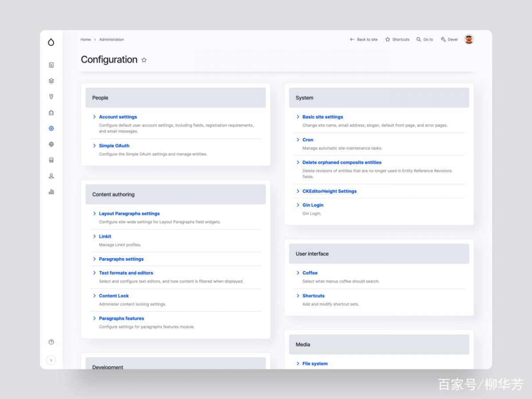Image resolution: width=532 pixels, height=399 pixels.
Task: Open Layout Paragraphs settings link
Action: click(x=129, y=214)
